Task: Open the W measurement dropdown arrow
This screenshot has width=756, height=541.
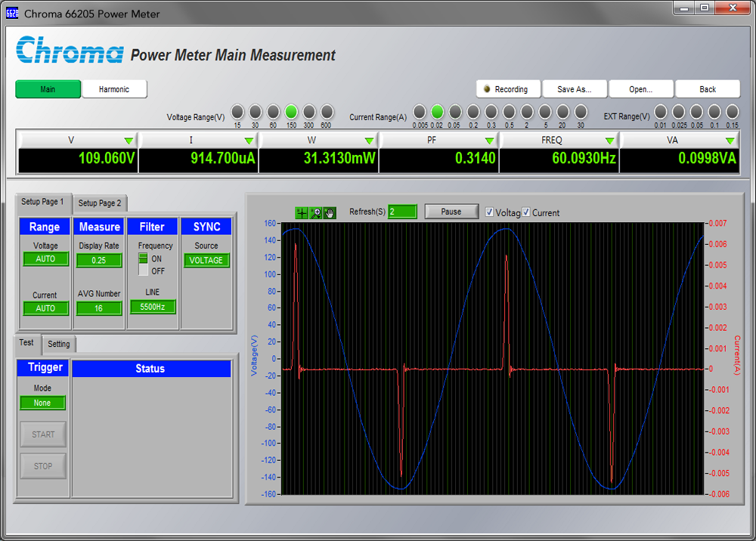Action: click(x=370, y=141)
